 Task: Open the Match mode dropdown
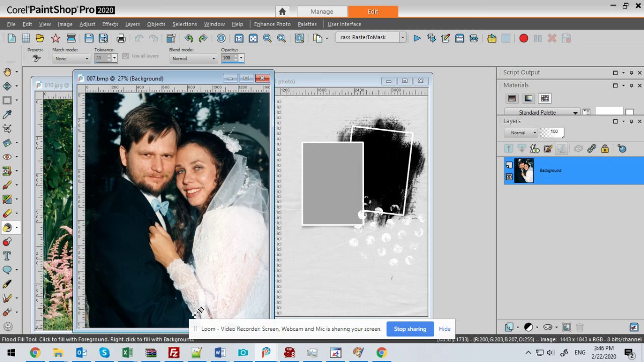coord(71,58)
